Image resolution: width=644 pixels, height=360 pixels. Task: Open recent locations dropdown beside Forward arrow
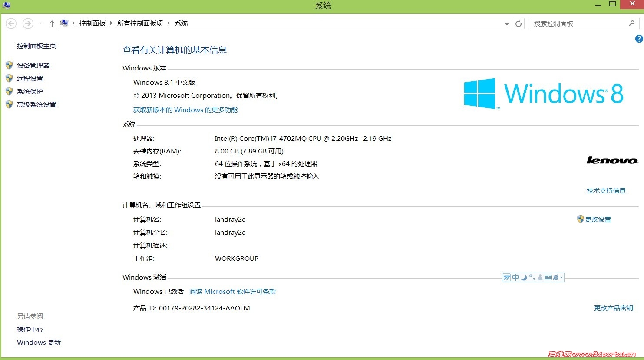click(x=40, y=23)
